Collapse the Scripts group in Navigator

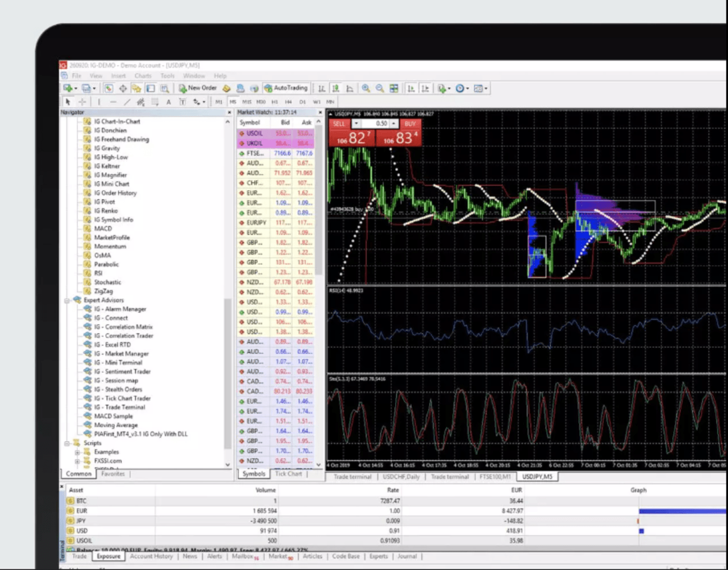click(67, 443)
